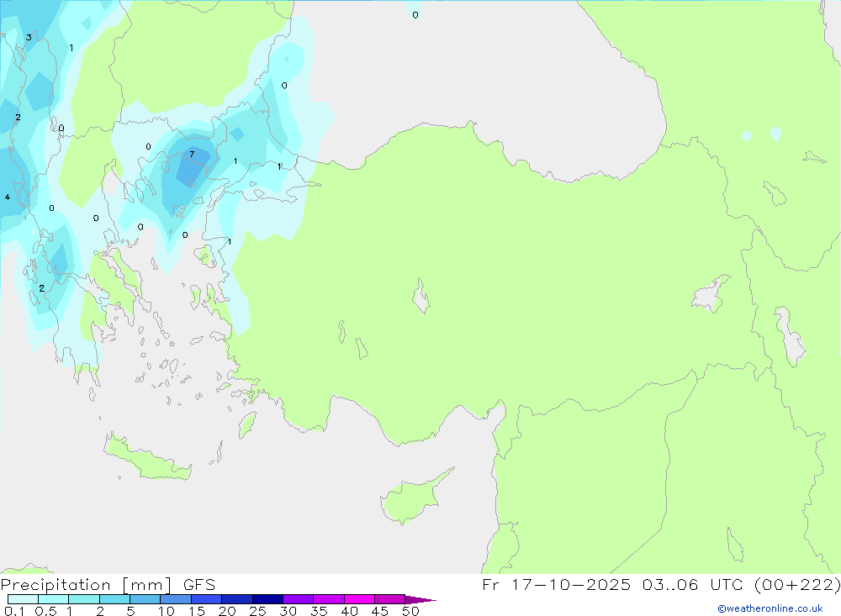The width and height of the screenshot is (841, 616).
Task: Click the legend label '35'
Action: (x=319, y=611)
